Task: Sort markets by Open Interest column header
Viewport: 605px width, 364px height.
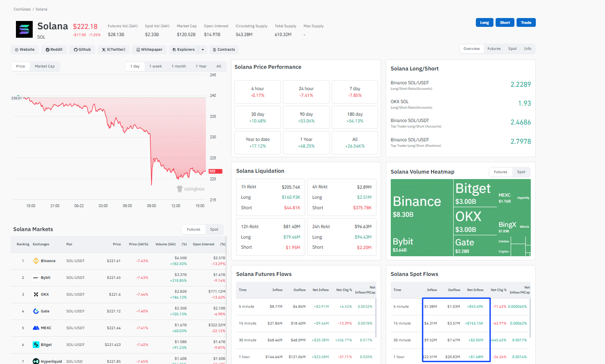Action: (203, 244)
